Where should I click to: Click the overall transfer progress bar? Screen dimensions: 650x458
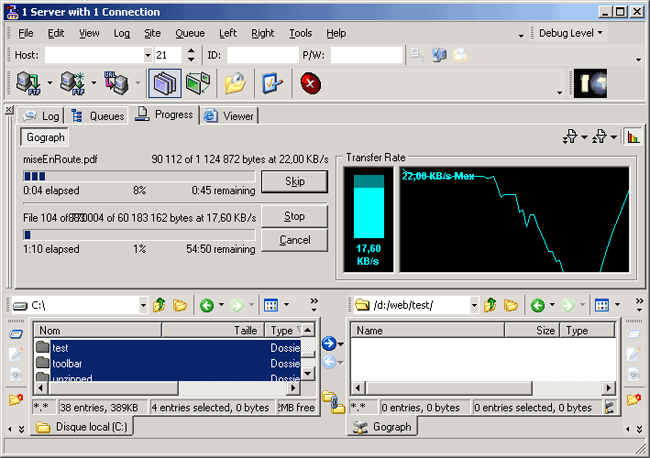[x=139, y=235]
